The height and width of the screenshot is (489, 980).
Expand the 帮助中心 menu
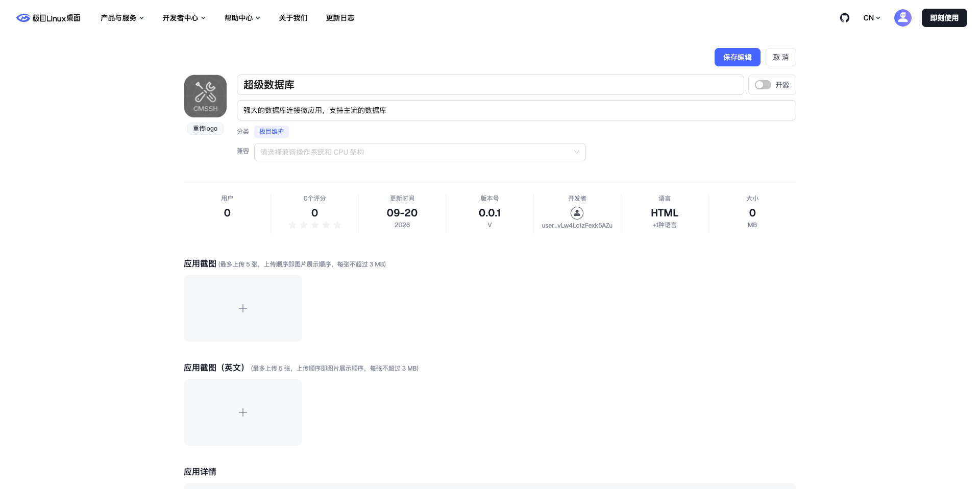coord(242,18)
